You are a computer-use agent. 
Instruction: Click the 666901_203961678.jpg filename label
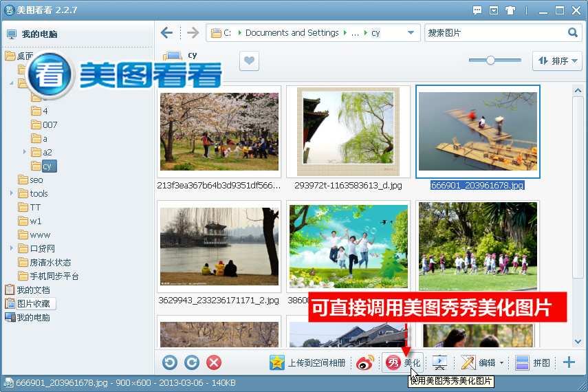click(477, 185)
